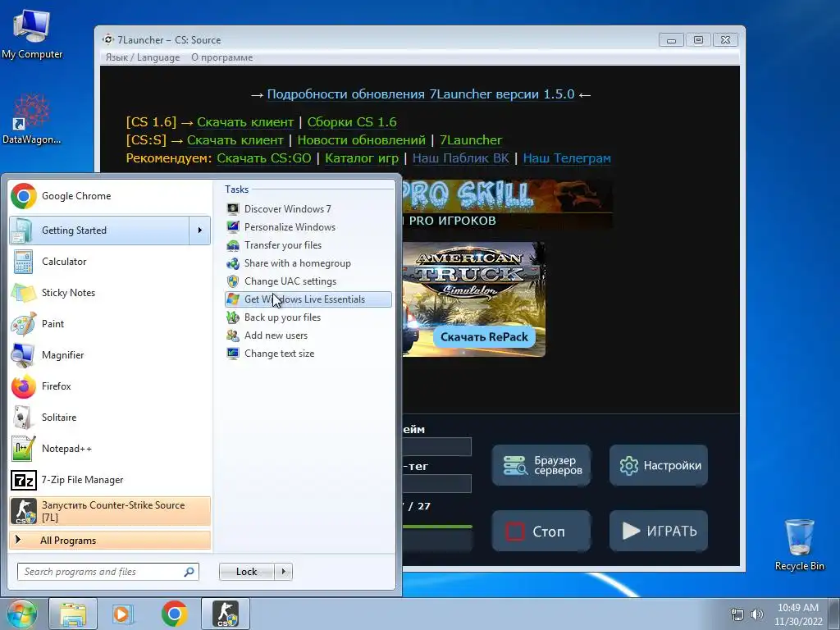
Task: Open Change text size task
Action: tap(308, 354)
